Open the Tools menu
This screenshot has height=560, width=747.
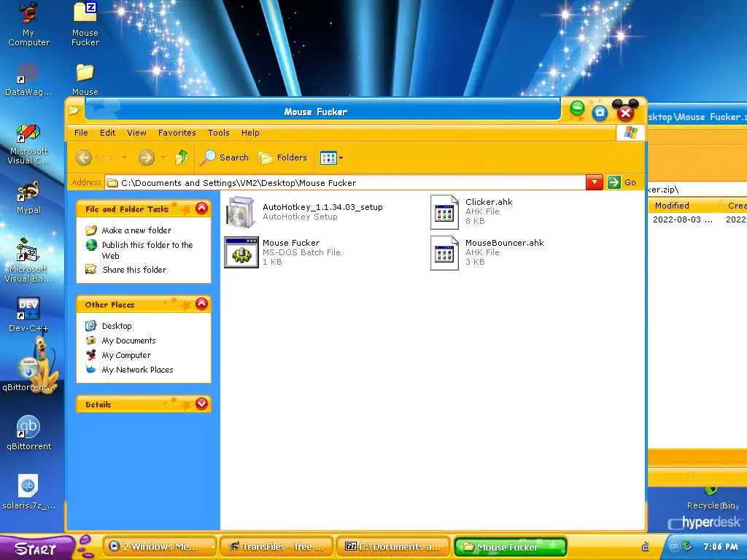(219, 133)
